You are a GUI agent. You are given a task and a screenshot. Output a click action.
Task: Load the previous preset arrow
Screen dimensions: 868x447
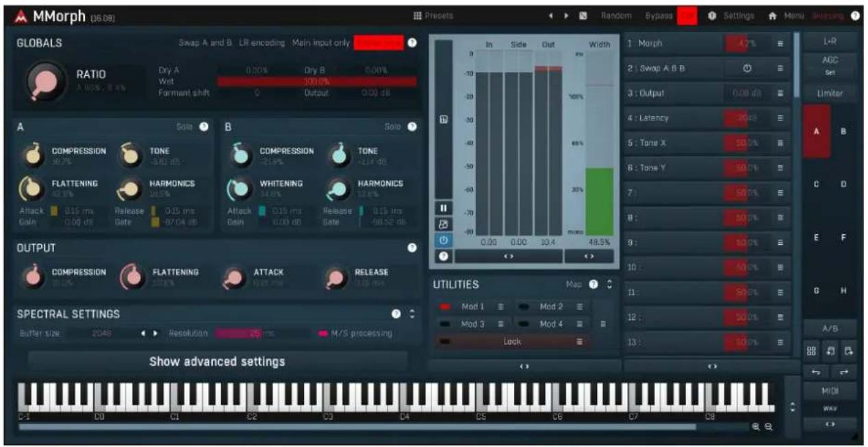click(x=551, y=16)
